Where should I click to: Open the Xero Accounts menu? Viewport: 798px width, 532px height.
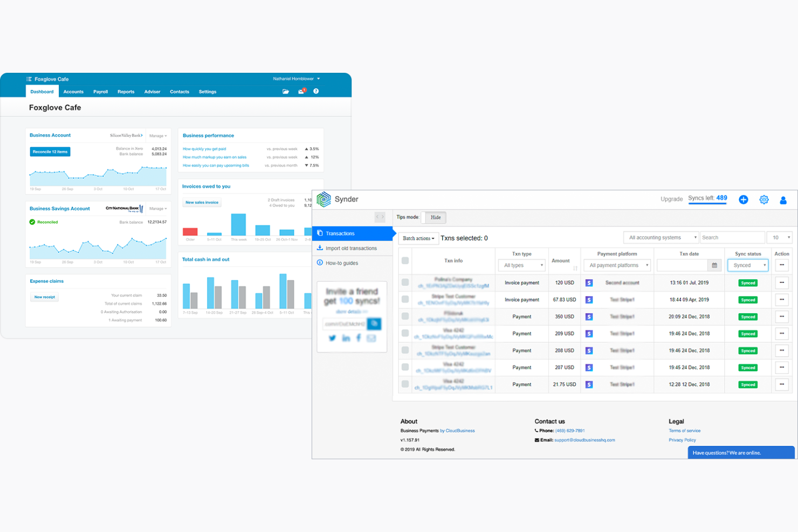click(73, 92)
